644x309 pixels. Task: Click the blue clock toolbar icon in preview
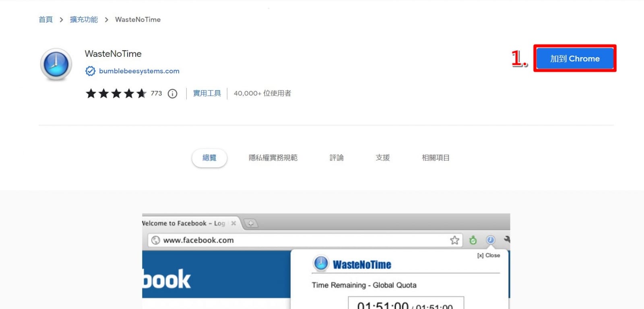[x=490, y=240]
